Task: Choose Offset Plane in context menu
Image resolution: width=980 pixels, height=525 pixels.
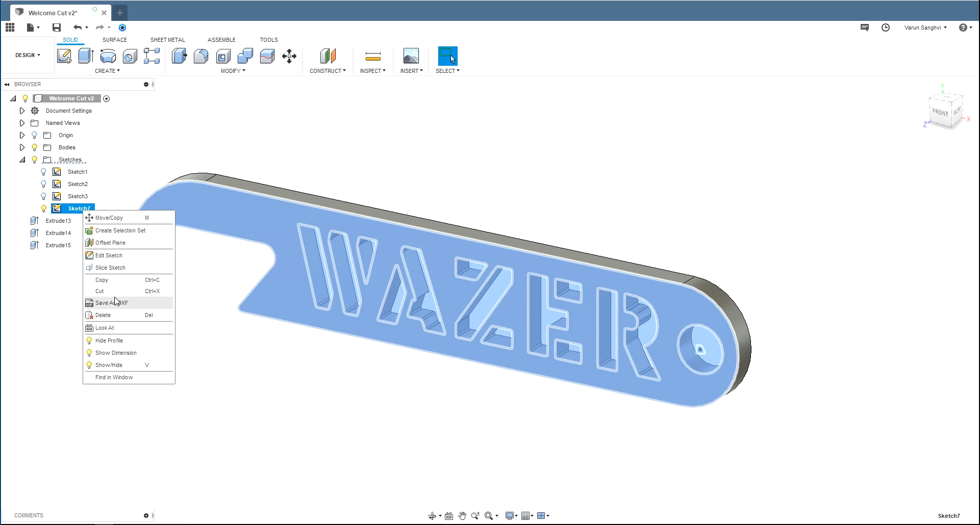Action: (129, 243)
